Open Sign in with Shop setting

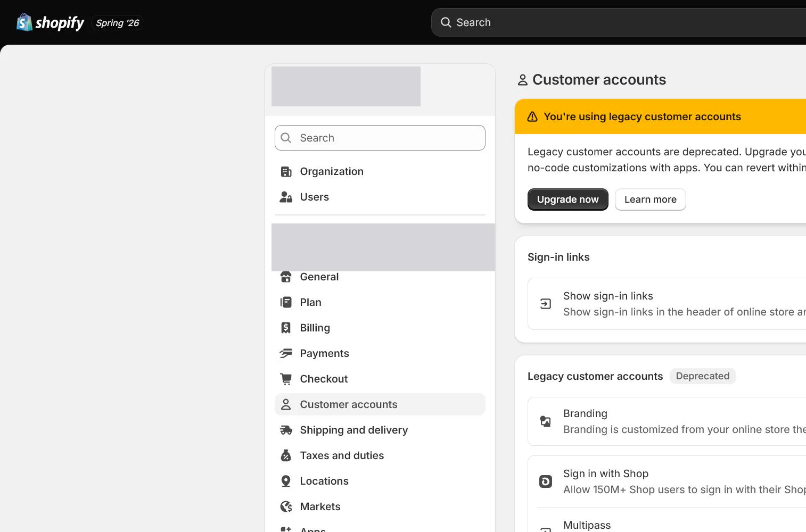[667, 481]
